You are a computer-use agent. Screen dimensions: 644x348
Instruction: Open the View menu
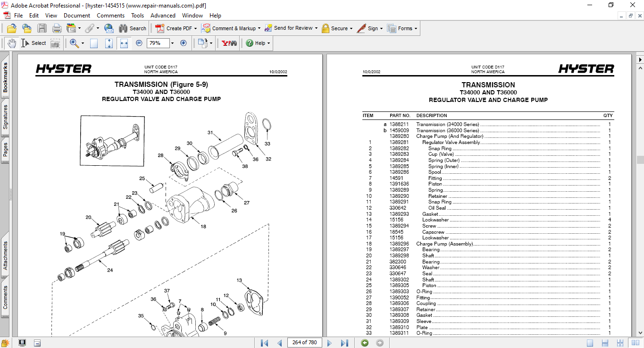[51, 16]
